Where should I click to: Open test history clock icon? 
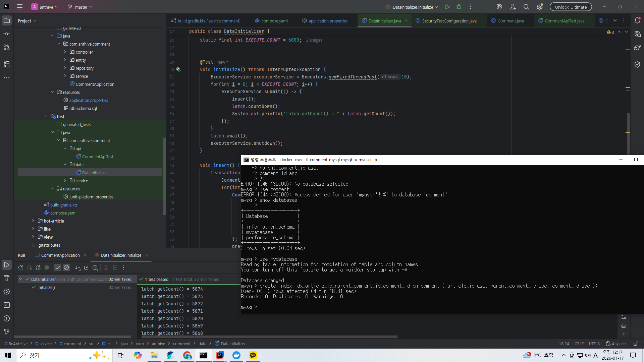pos(95,267)
